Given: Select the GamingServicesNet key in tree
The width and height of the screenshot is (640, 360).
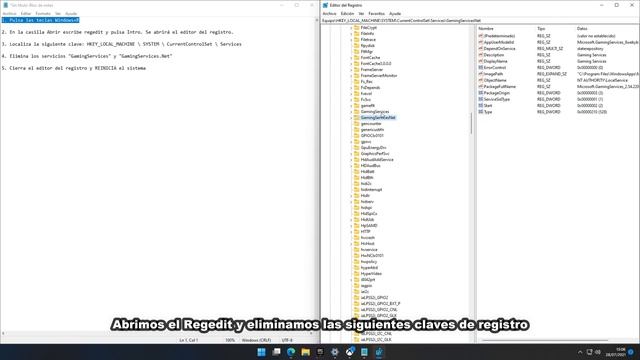Looking at the screenshot, I should pos(378,118).
